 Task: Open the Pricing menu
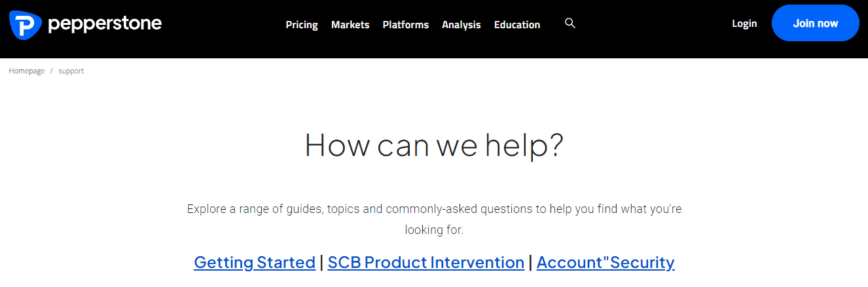(x=302, y=25)
